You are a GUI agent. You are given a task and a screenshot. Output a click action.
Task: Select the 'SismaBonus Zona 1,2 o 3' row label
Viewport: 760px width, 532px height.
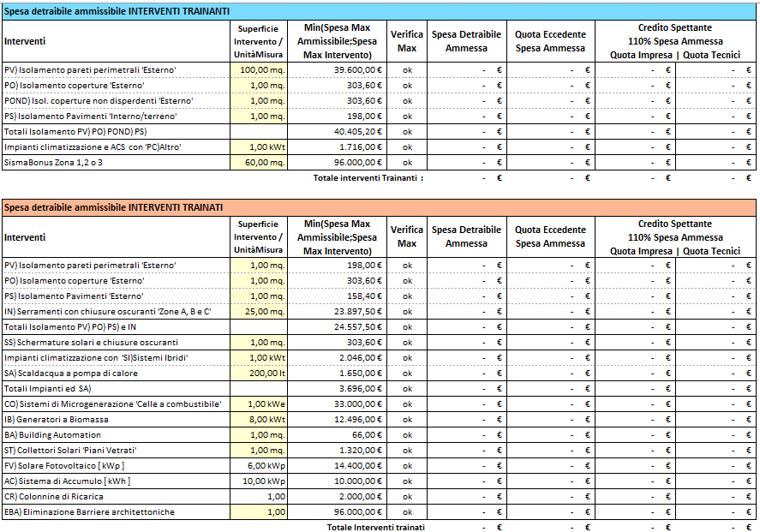point(53,162)
